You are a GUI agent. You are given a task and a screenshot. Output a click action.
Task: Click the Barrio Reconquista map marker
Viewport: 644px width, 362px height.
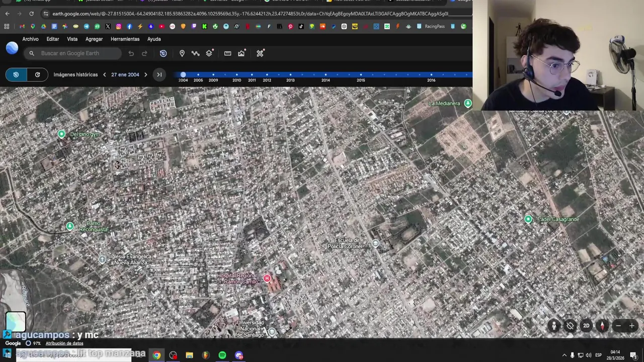(70, 227)
